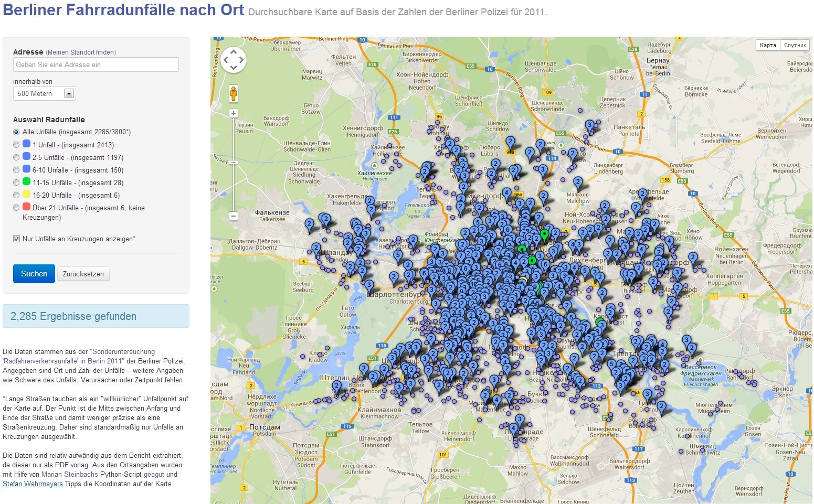Select the 'Alle Unfälle' radio button
The width and height of the screenshot is (814, 504).
[16, 132]
